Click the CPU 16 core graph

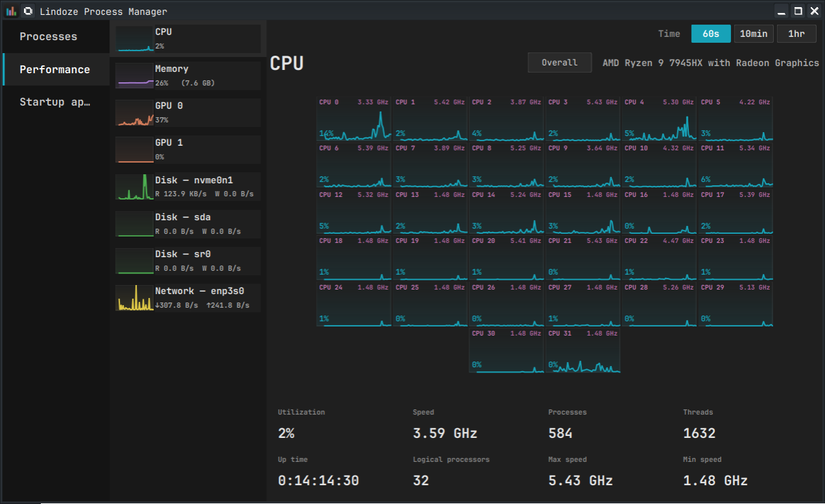660,212
